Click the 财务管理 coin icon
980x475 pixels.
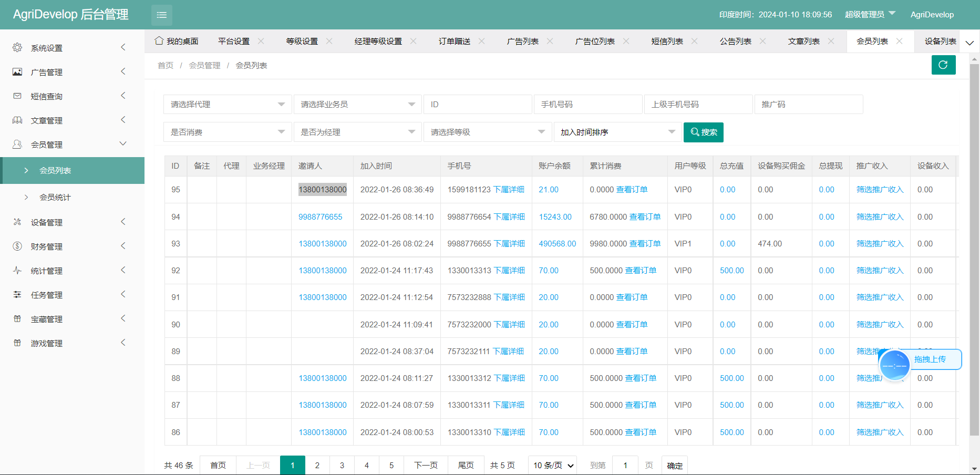tap(17, 246)
